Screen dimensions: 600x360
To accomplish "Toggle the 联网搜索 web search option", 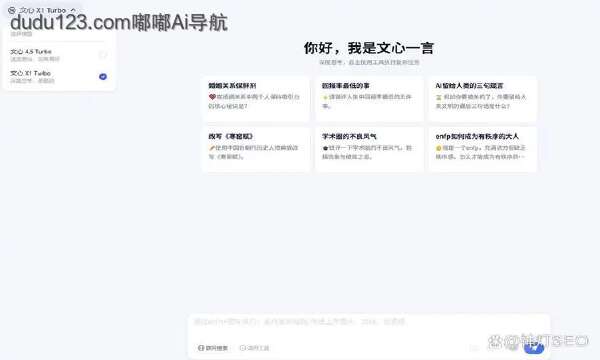I will click(213, 348).
